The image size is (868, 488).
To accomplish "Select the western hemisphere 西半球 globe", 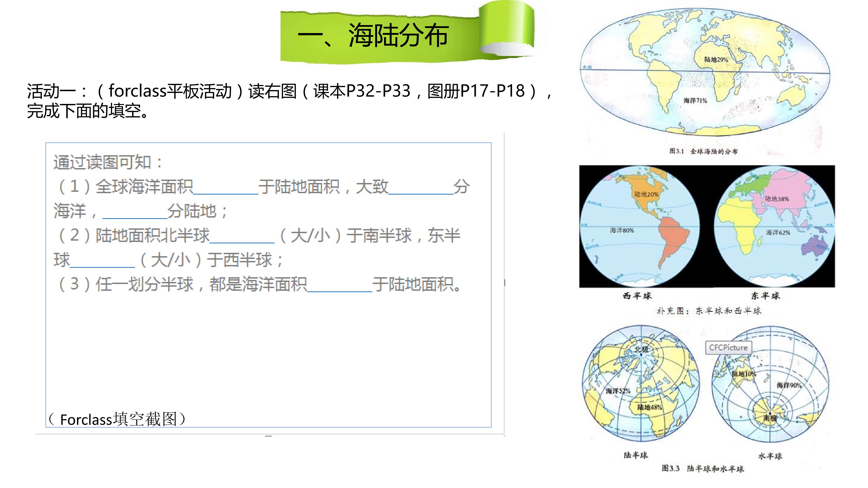I will (639, 226).
